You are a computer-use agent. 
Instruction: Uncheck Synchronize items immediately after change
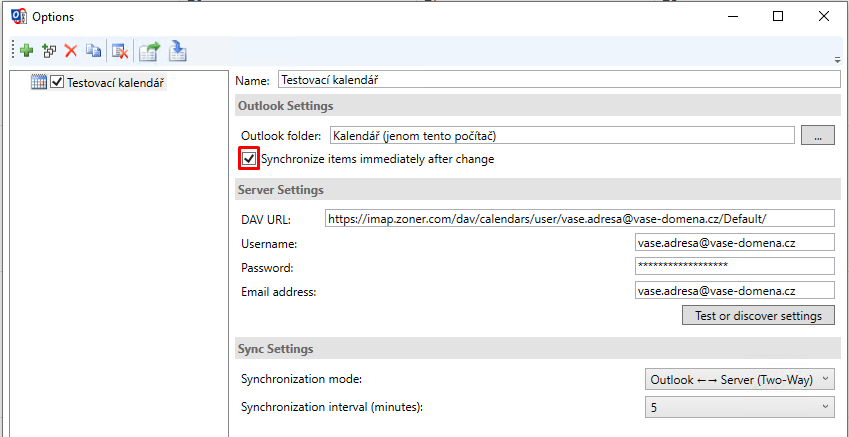[x=249, y=159]
